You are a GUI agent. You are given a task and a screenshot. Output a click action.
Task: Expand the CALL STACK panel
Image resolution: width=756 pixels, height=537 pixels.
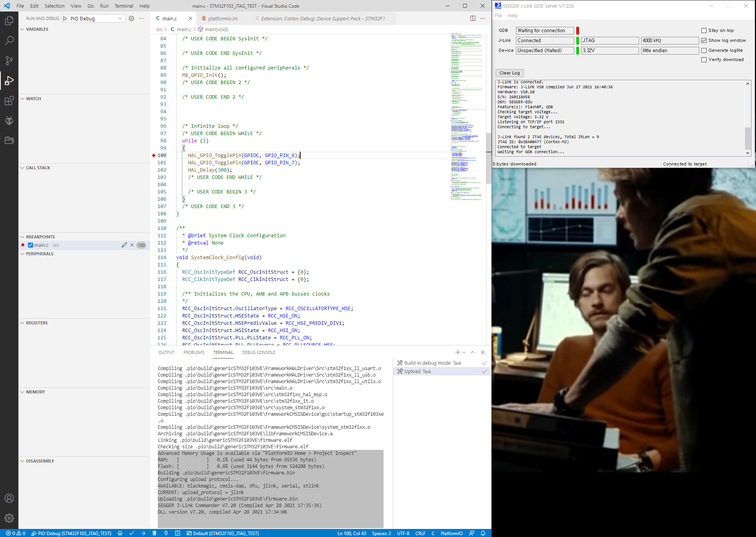click(x=22, y=167)
